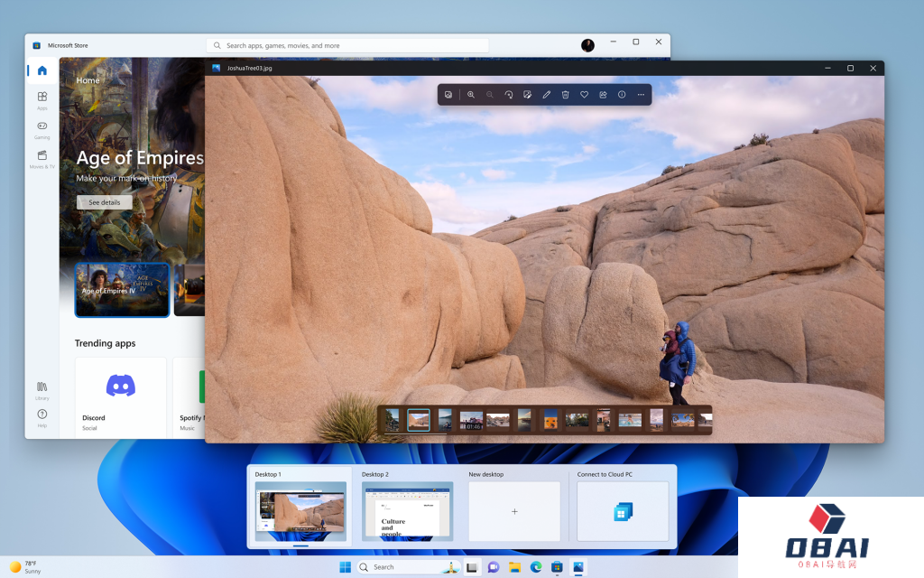Select the Home tab in Microsoft Store
The width and height of the screenshot is (924, 578).
[x=42, y=70]
